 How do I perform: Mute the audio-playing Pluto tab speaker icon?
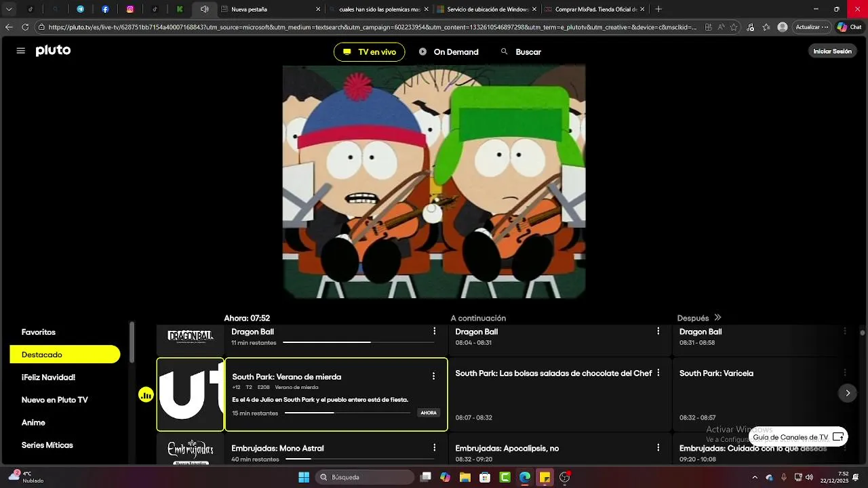coord(204,9)
